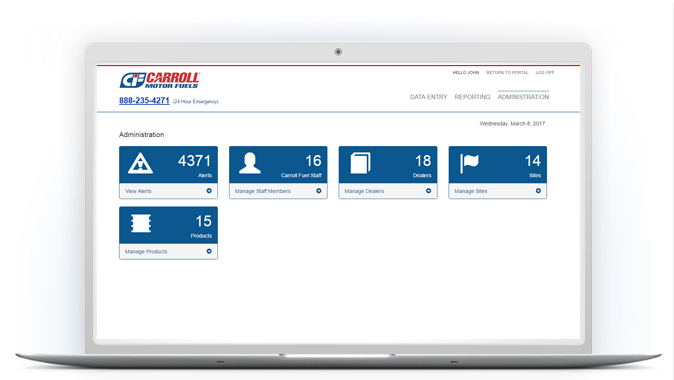Select the Administration tab

[x=523, y=97]
